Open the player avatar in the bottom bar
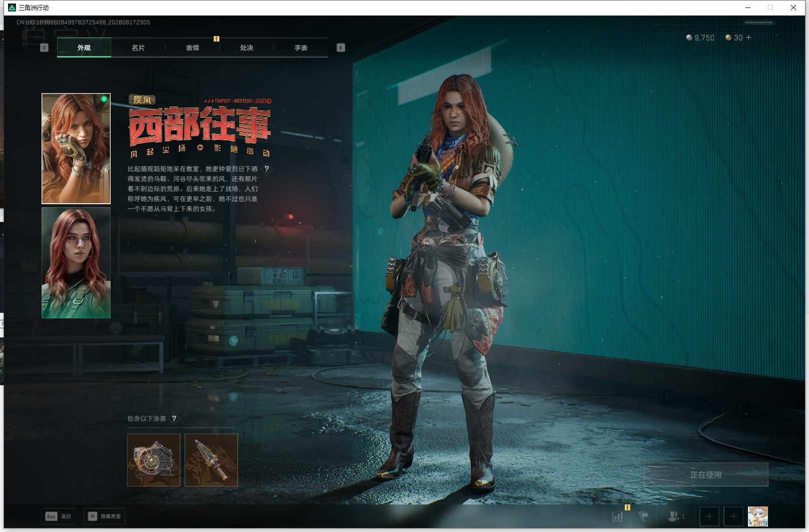The height and width of the screenshot is (532, 809). [758, 516]
